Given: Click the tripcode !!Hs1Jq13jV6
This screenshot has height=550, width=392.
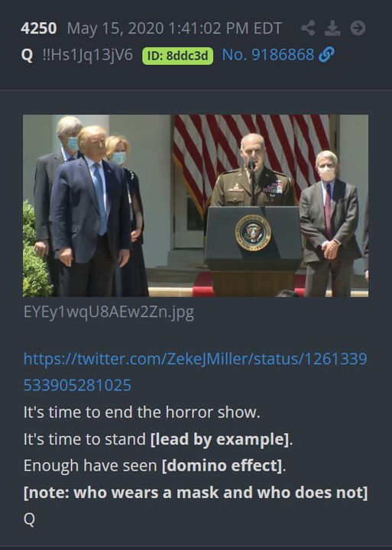Looking at the screenshot, I should (x=88, y=55).
